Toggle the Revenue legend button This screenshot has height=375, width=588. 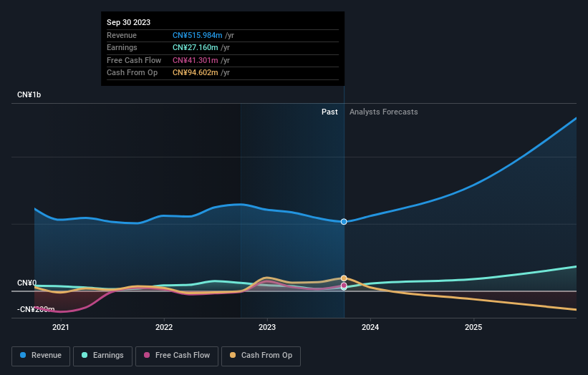pyautogui.click(x=41, y=356)
